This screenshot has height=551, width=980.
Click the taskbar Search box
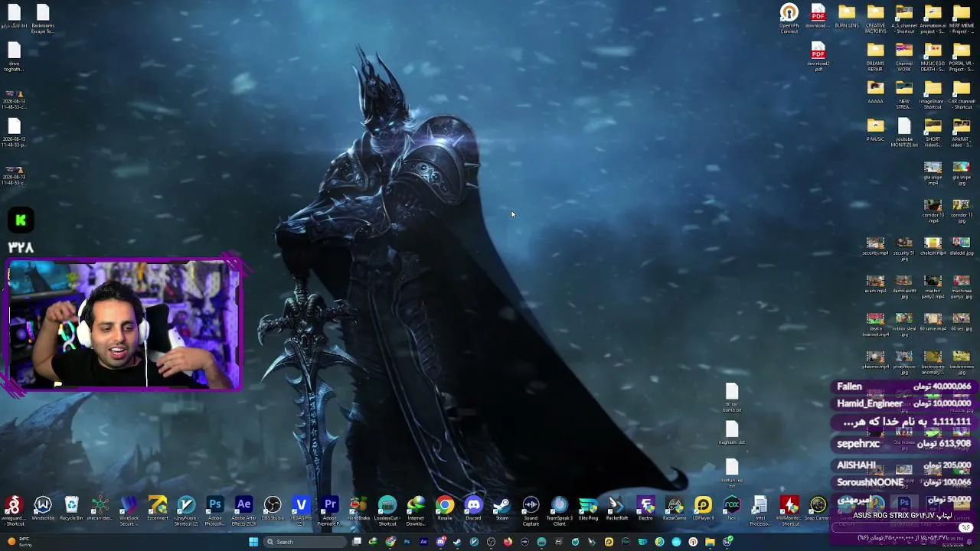[305, 542]
